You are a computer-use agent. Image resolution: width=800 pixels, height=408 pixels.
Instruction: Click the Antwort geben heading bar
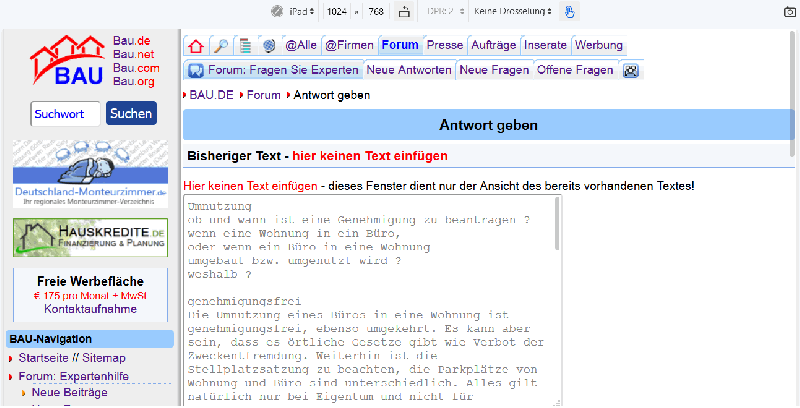point(489,125)
